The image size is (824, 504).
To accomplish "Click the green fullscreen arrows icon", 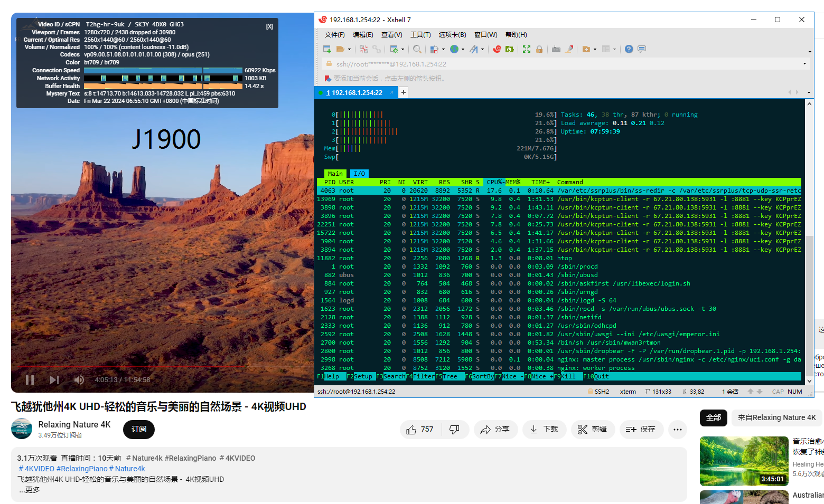I will (527, 49).
